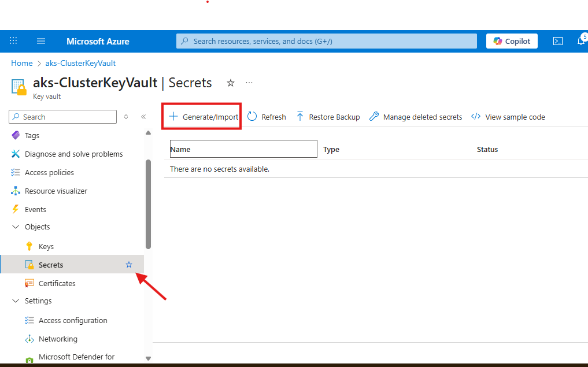Click the Name filter field
Image resolution: width=588 pixels, height=367 pixels.
243,149
